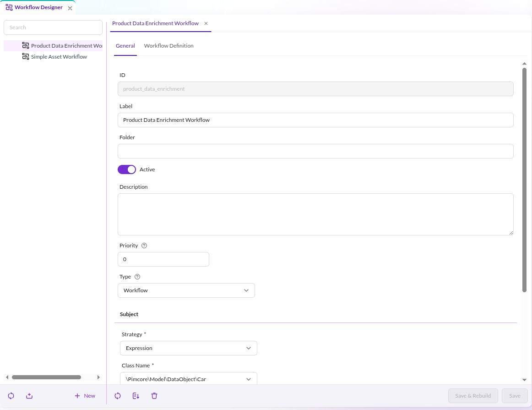Click the import upload icon in sidebar footer
This screenshot has width=532, height=410.
tap(29, 396)
